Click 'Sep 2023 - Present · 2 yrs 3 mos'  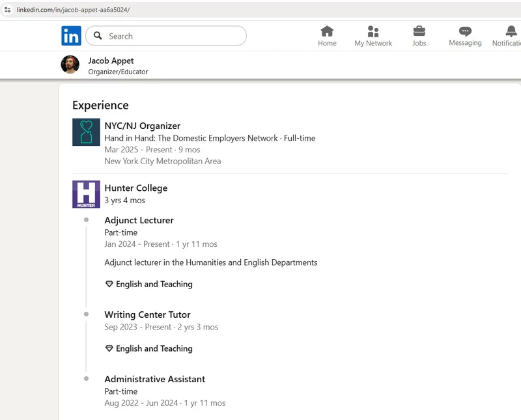click(x=161, y=327)
